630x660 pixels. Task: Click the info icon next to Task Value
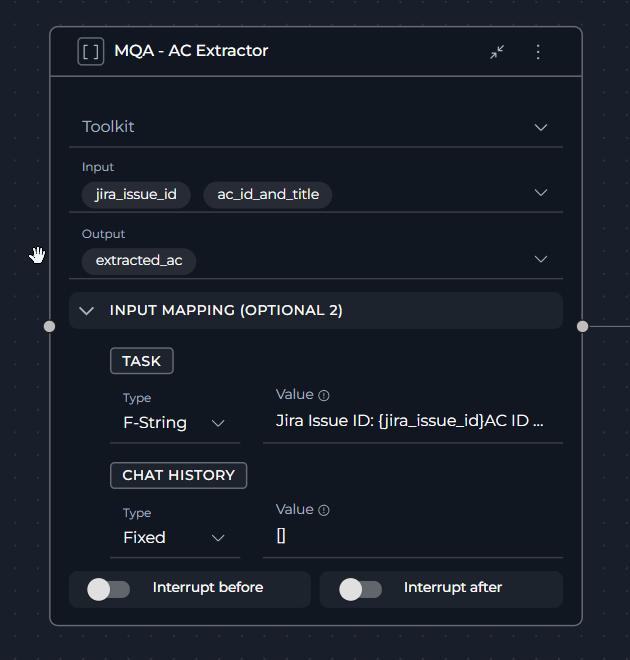324,396
